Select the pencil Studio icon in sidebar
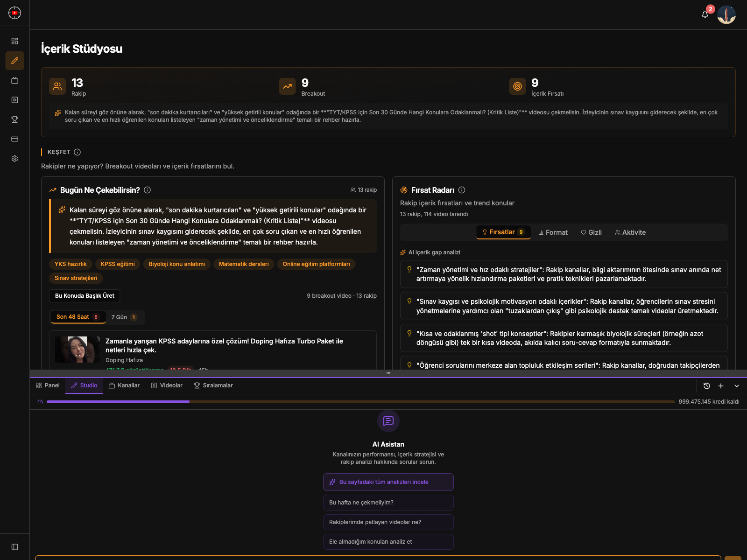Viewport: 747px width, 560px height. tap(14, 61)
